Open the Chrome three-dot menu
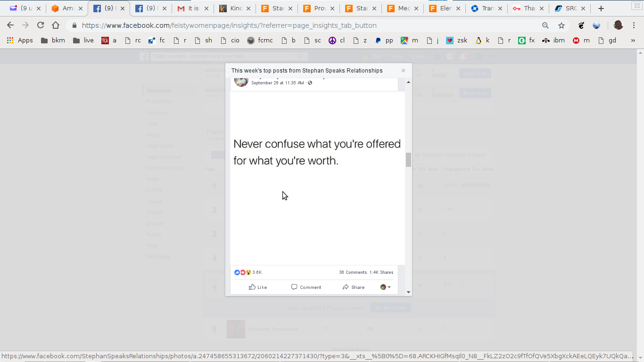Screen dimensions: 644x362 coord(634,25)
